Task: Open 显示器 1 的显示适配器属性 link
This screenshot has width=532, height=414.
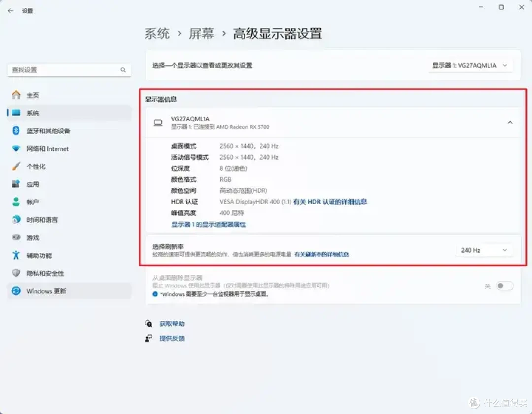Action: pyautogui.click(x=209, y=224)
